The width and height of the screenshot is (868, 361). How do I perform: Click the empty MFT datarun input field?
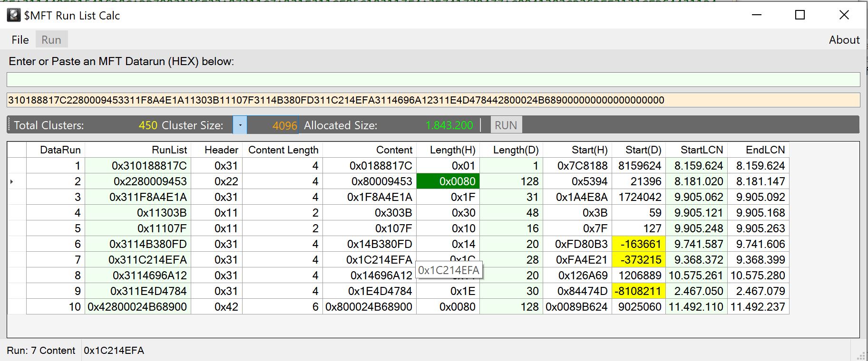point(433,79)
